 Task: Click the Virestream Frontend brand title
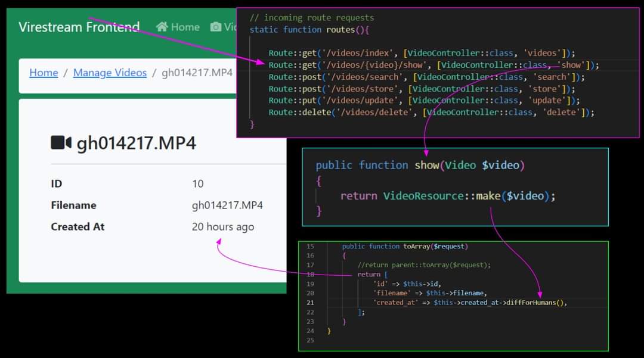pyautogui.click(x=79, y=27)
